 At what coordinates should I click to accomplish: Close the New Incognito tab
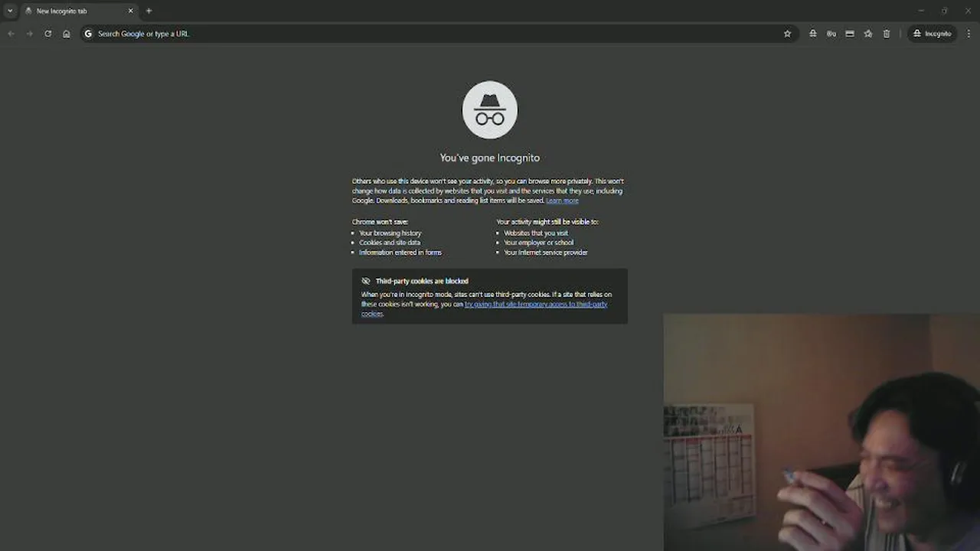(x=130, y=11)
